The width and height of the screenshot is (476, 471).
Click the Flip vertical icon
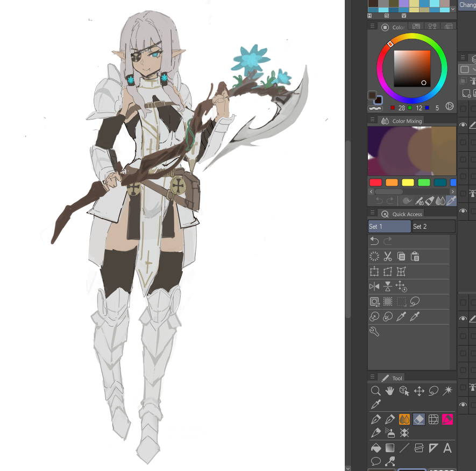388,286
